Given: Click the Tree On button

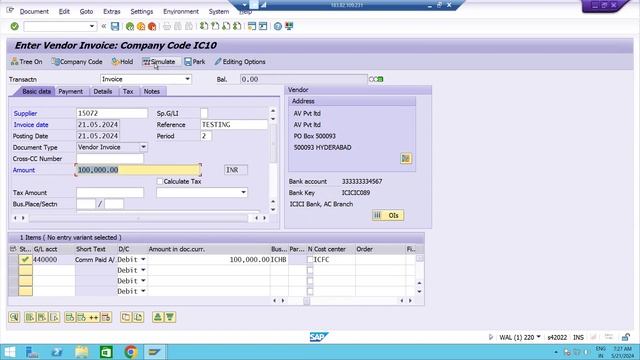Looking at the screenshot, I should click(27, 62).
